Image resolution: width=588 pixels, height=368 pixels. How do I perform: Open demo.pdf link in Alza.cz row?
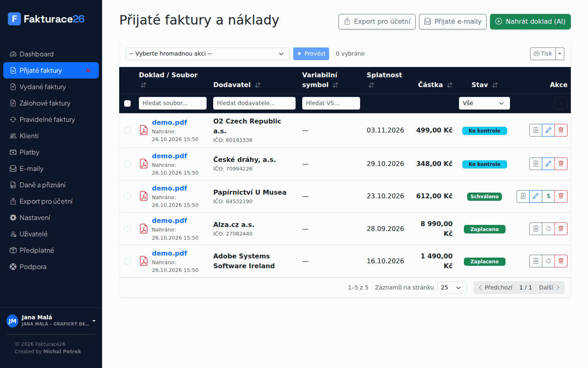pos(169,220)
